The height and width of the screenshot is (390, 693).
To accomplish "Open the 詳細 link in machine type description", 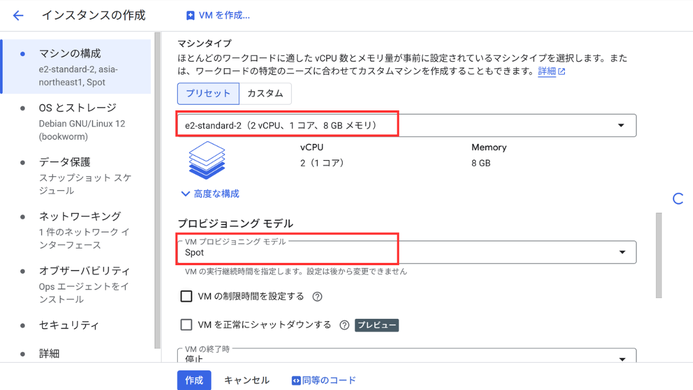I will 547,72.
